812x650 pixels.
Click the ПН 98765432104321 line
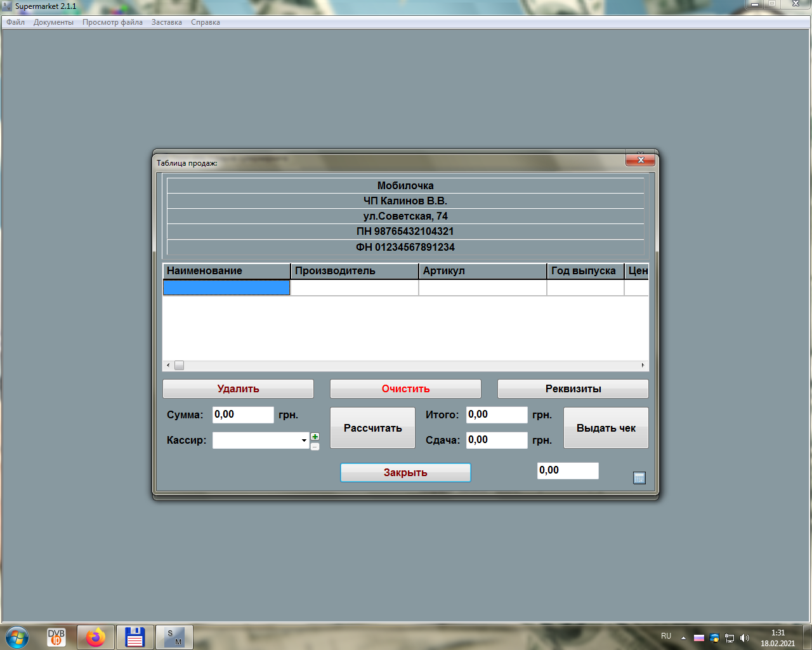pos(405,231)
